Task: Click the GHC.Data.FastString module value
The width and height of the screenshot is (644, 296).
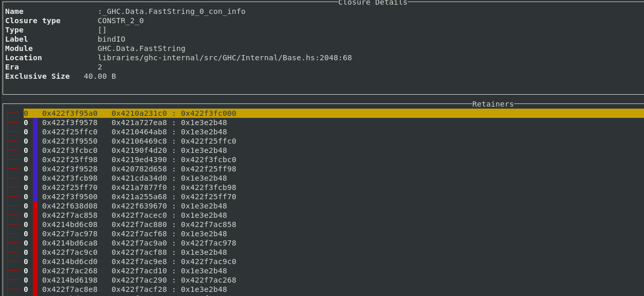Action: (141, 48)
